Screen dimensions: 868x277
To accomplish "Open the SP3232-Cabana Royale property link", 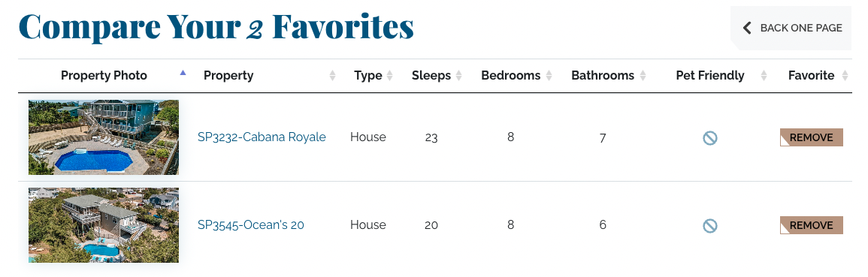I will [262, 137].
